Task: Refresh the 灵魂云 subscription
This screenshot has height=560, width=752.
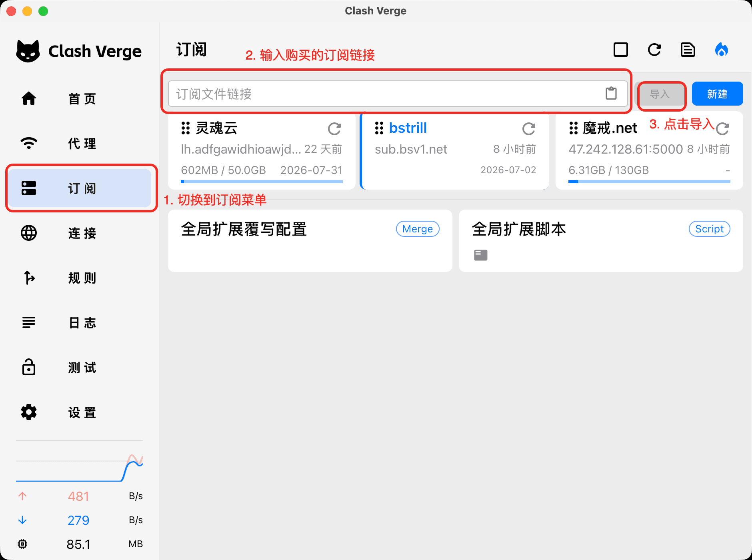Action: pos(334,129)
